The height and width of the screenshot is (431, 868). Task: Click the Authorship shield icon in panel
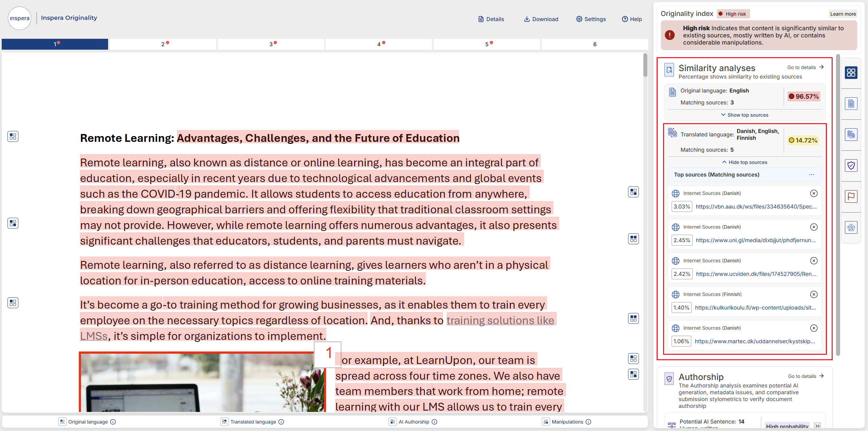(669, 379)
